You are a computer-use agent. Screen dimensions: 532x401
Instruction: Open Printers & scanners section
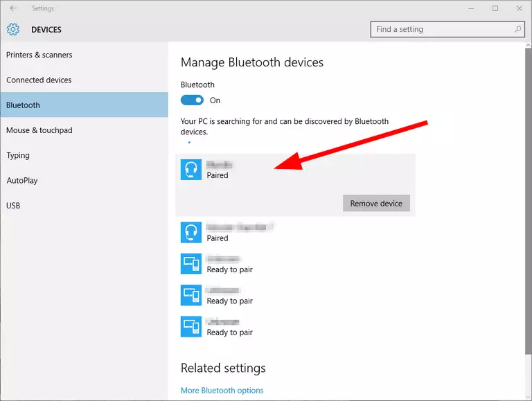pyautogui.click(x=39, y=55)
